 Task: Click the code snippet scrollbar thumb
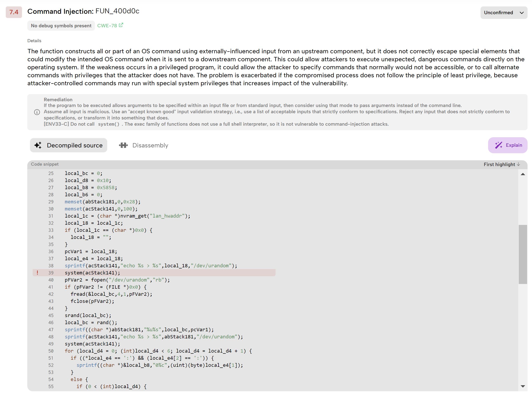523,254
